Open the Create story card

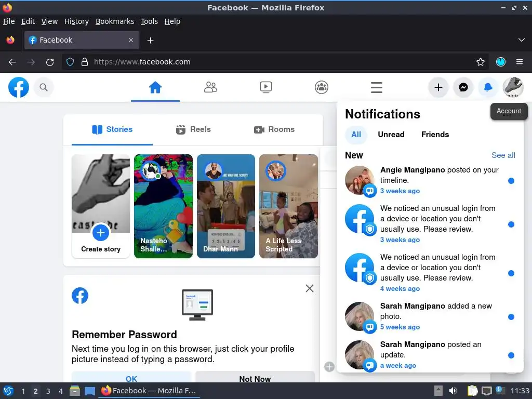coord(101,206)
